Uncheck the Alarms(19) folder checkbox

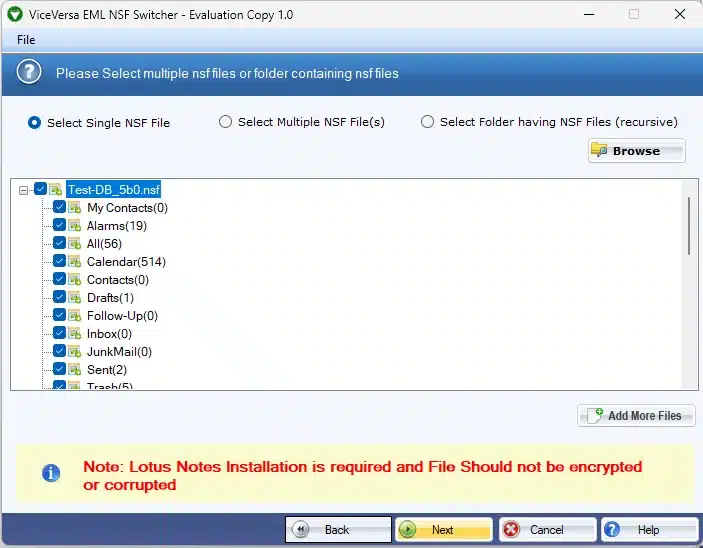pyautogui.click(x=59, y=226)
